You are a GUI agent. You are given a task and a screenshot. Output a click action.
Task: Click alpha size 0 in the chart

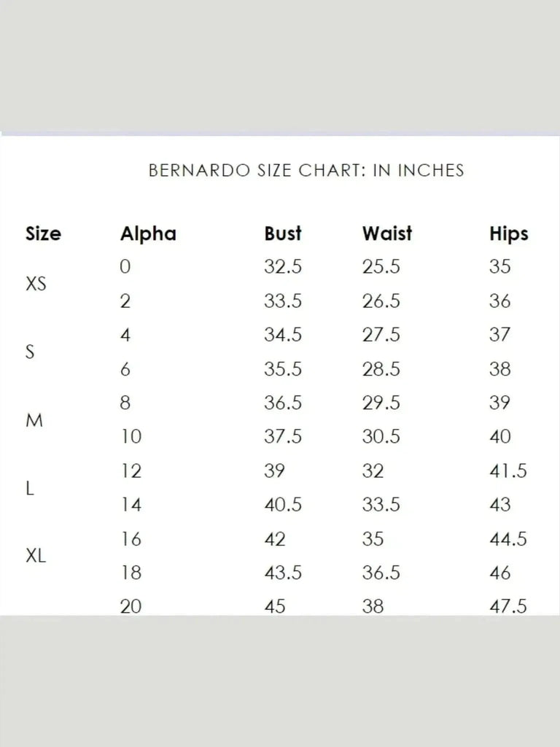click(x=125, y=267)
